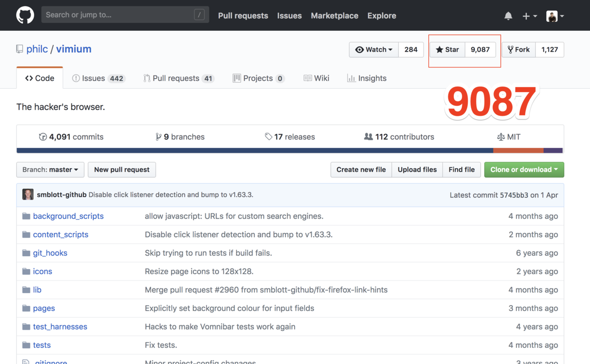
Task: Open Pull requests in top navigation
Action: [x=243, y=16]
